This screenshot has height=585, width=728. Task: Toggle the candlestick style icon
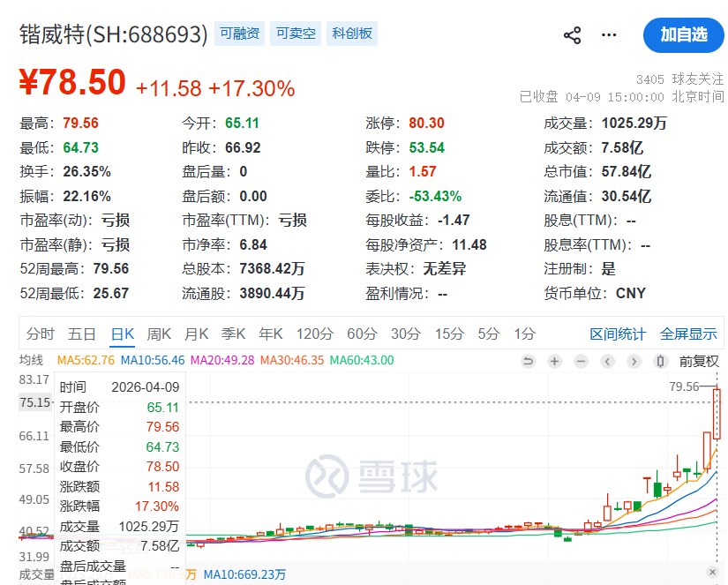(x=660, y=361)
